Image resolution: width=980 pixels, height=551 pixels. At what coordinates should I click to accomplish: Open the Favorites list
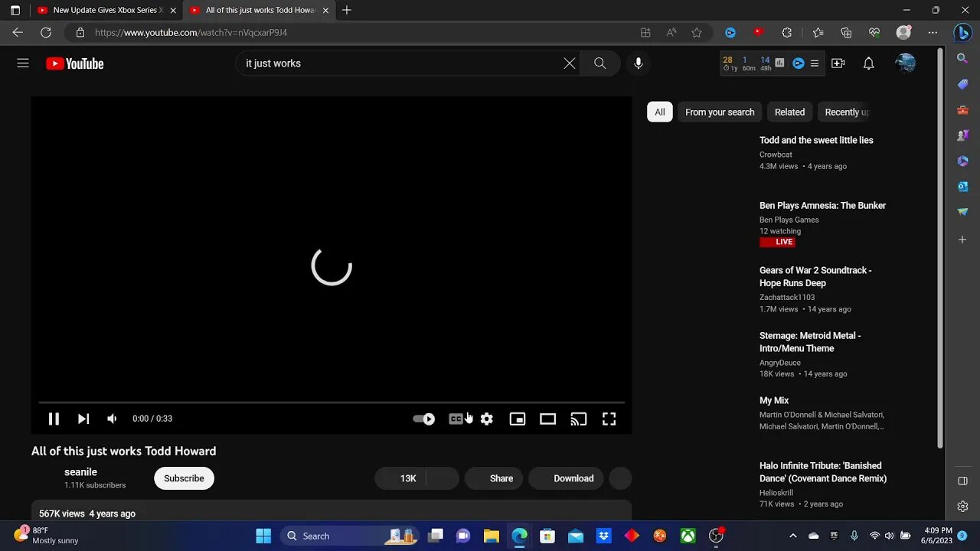pos(818,32)
